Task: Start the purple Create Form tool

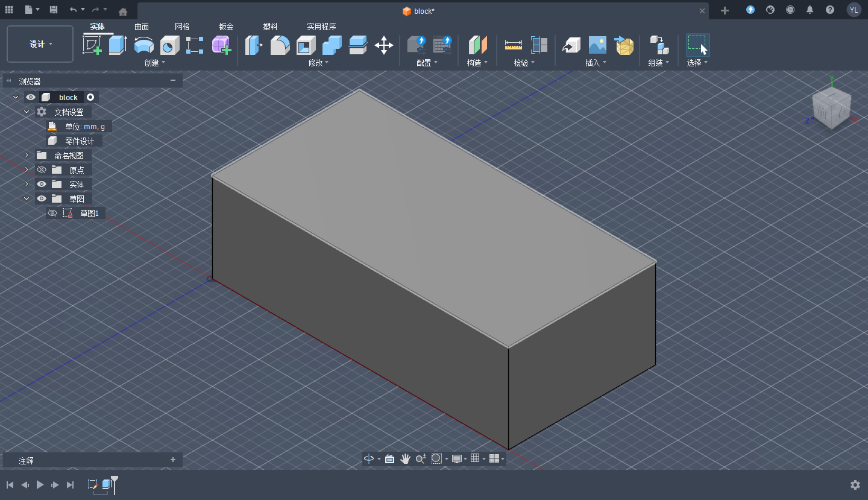Action: (x=221, y=45)
